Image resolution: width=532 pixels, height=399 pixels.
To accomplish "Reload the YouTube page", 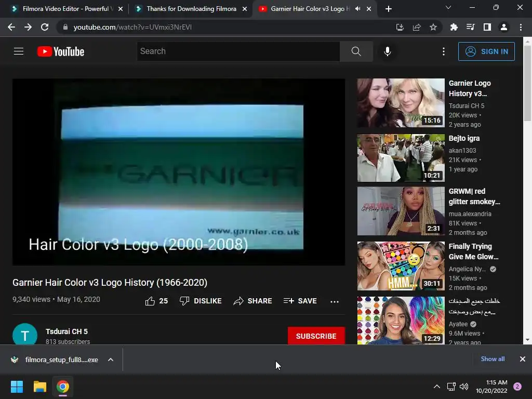I will pyautogui.click(x=45, y=27).
